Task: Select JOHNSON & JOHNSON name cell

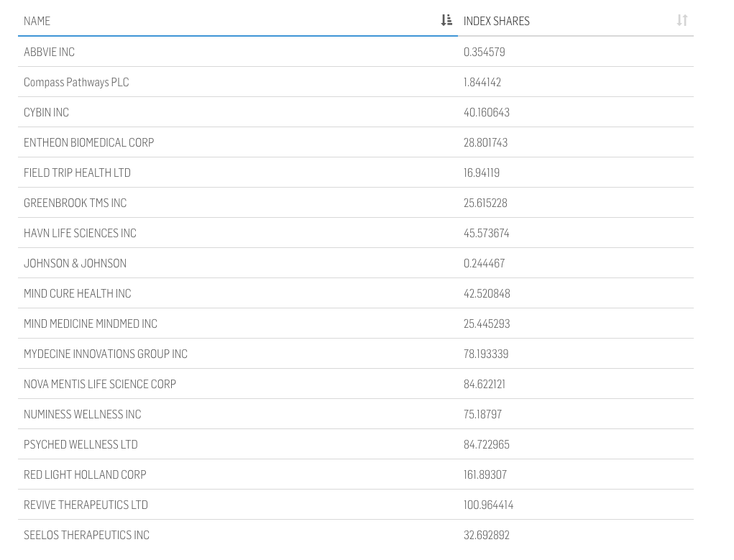Action: coord(75,264)
